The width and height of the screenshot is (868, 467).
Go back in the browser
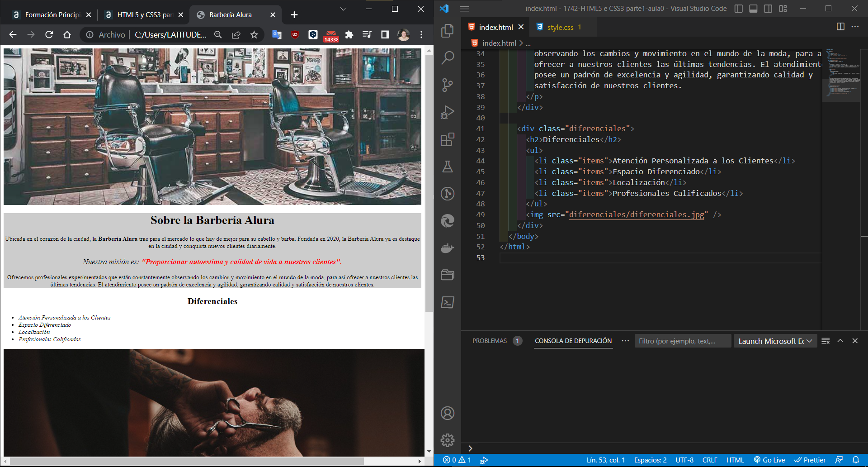tap(13, 34)
